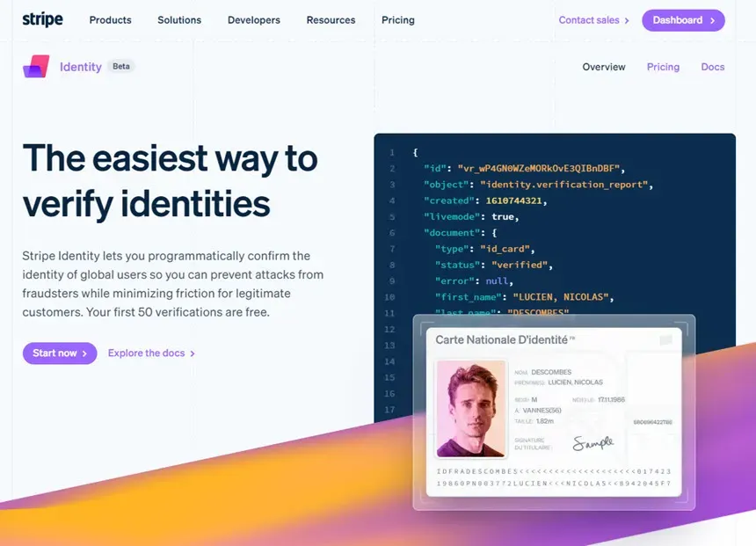
Task: Open the Developers menu
Action: (x=254, y=20)
